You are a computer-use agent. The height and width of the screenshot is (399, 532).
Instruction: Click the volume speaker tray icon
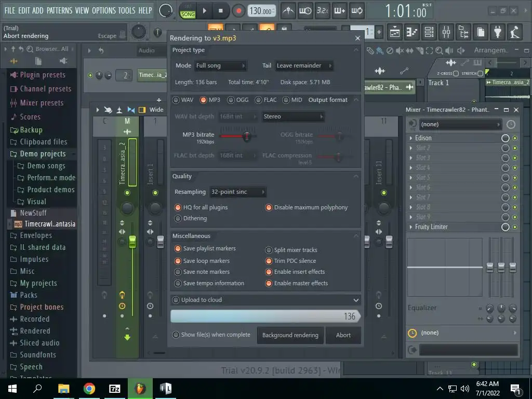coord(465,389)
